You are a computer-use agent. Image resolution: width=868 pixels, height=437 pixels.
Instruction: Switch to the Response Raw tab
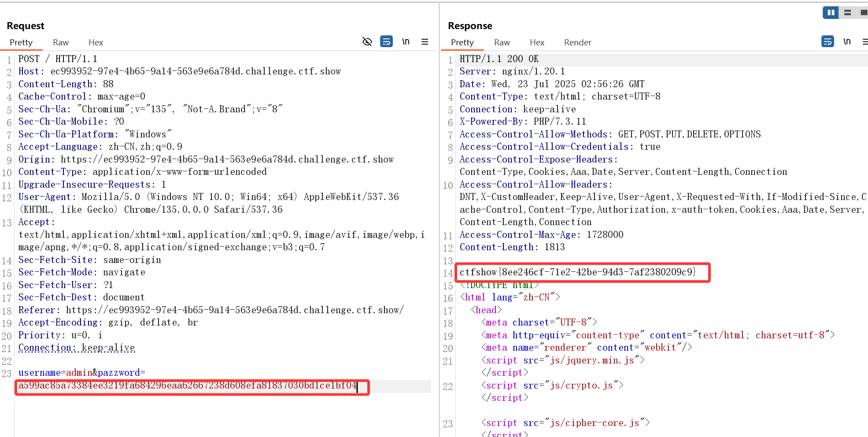(x=502, y=42)
